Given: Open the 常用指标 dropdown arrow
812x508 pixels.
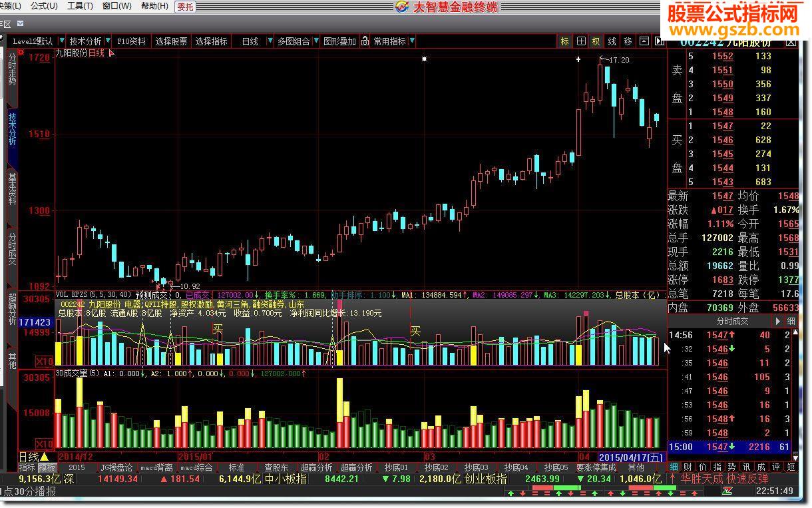Looking at the screenshot, I should tap(413, 41).
